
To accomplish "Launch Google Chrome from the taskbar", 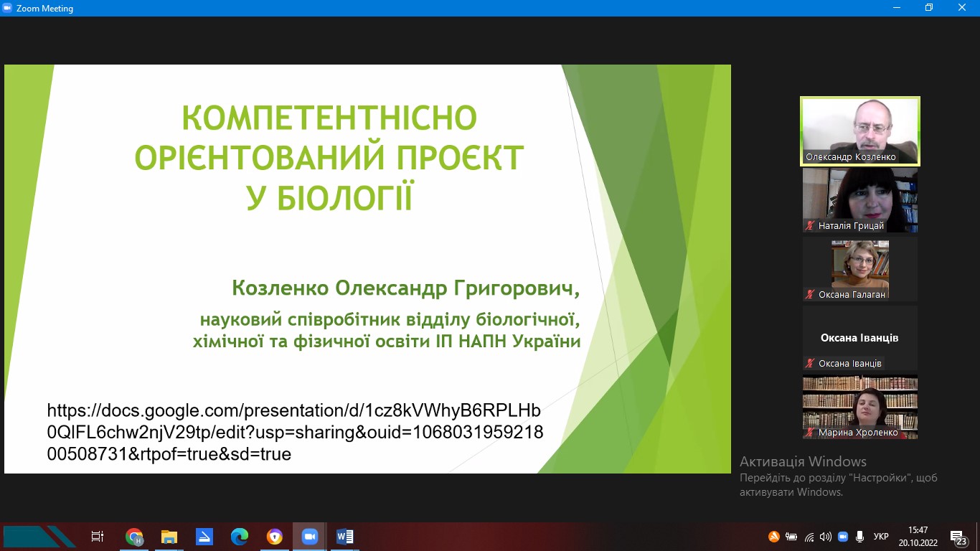I will [x=134, y=537].
